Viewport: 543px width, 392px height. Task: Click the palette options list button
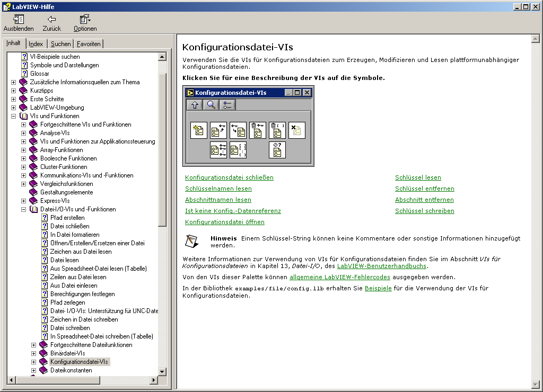(x=227, y=105)
